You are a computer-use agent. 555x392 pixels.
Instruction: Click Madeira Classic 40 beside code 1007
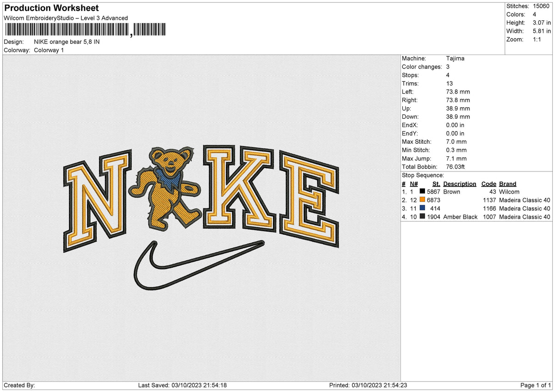(524, 217)
